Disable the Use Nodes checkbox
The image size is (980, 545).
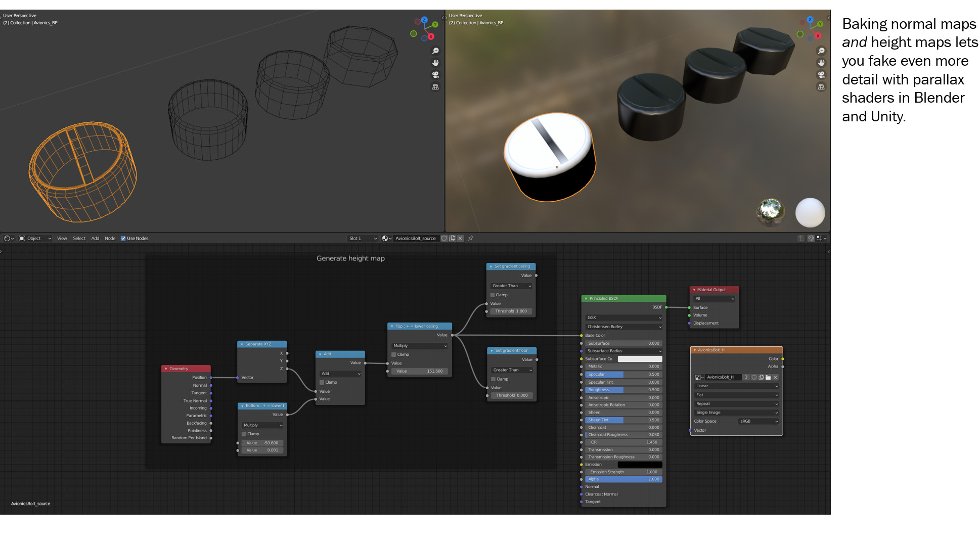point(123,238)
